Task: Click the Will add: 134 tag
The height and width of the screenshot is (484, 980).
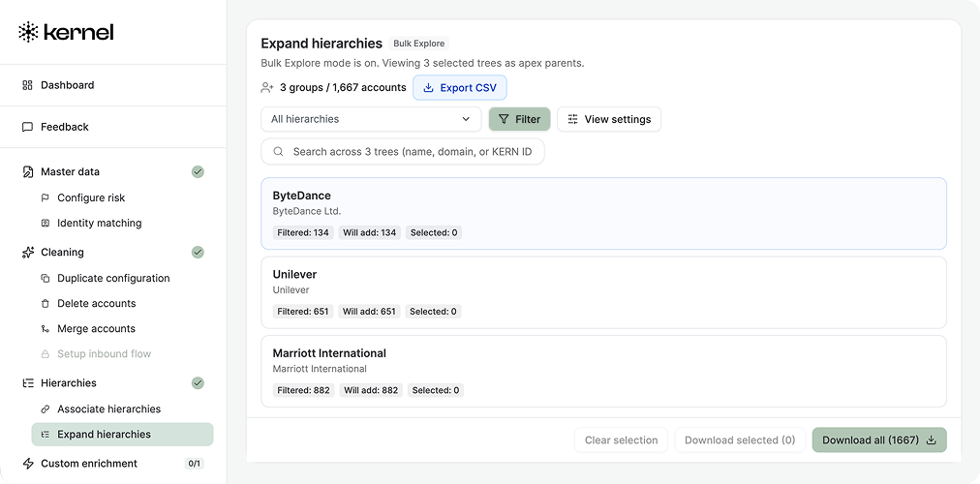Action: [x=369, y=233]
